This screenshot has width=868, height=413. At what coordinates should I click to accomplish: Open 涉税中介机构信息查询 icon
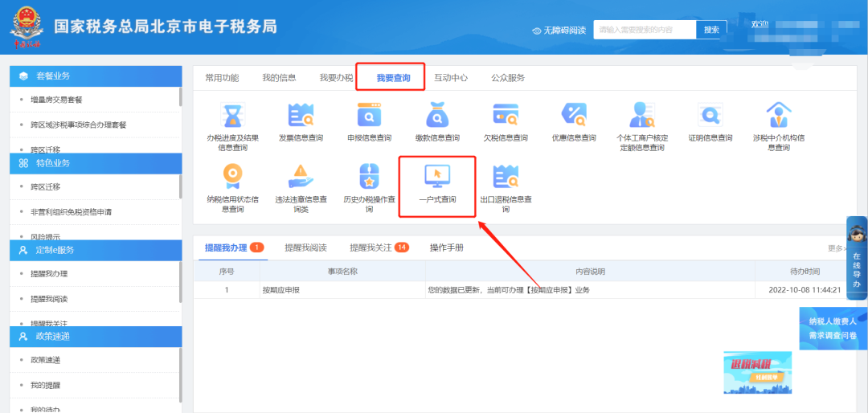[779, 115]
